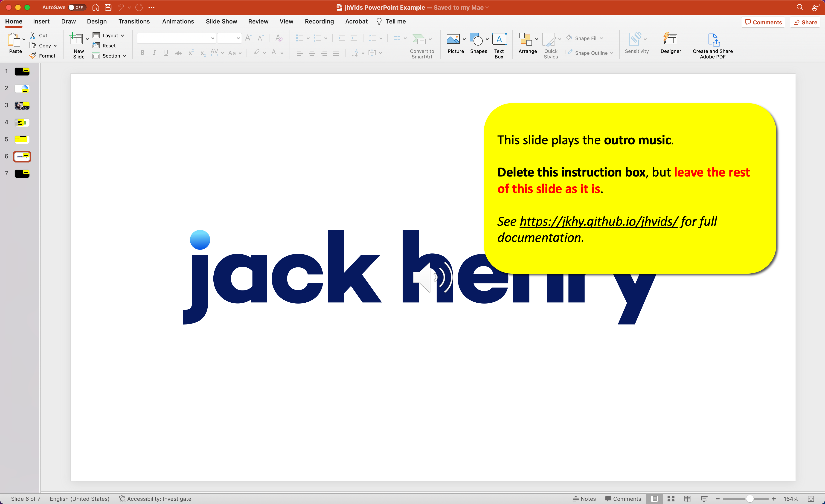This screenshot has height=504, width=825.
Task: Switch to the Slide Show tab
Action: click(221, 21)
